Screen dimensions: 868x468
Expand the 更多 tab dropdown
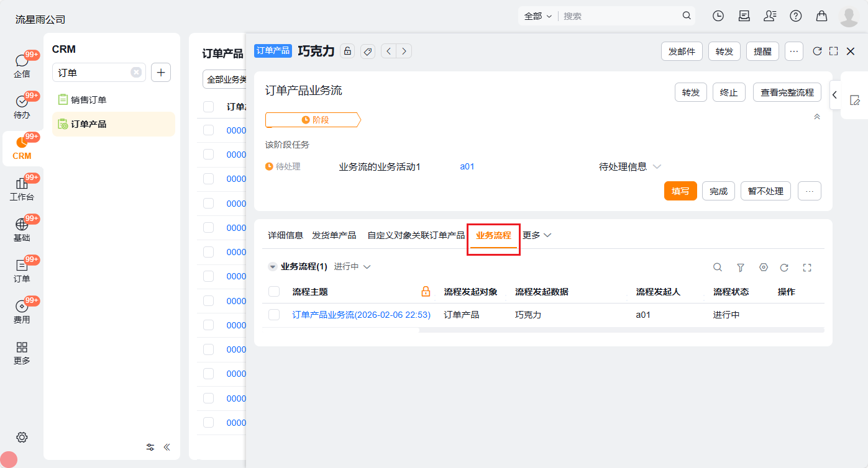[537, 235]
